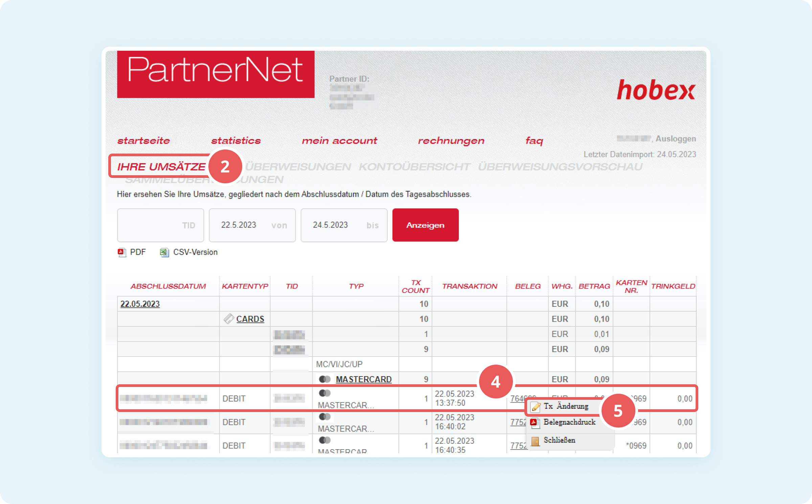
Task: Click the card icon beside CARDS
Action: click(229, 319)
